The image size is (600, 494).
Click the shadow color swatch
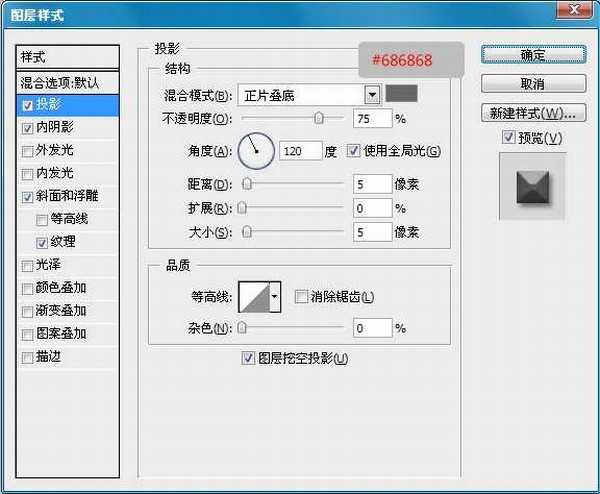pyautogui.click(x=402, y=94)
